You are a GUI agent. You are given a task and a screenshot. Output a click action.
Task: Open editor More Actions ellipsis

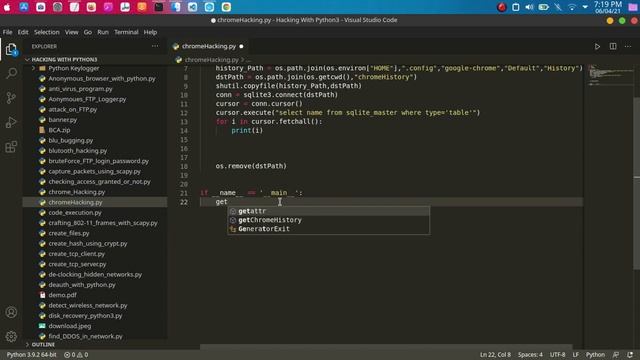(628, 47)
